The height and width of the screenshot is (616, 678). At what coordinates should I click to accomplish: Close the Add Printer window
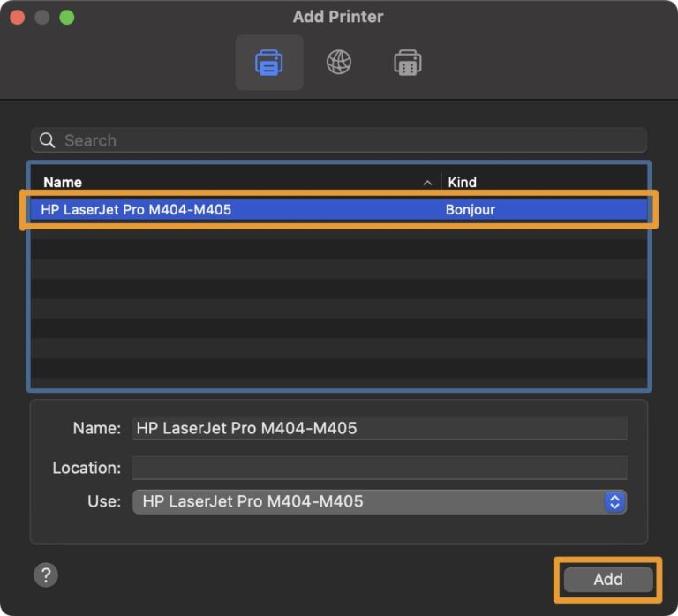coord(18,18)
